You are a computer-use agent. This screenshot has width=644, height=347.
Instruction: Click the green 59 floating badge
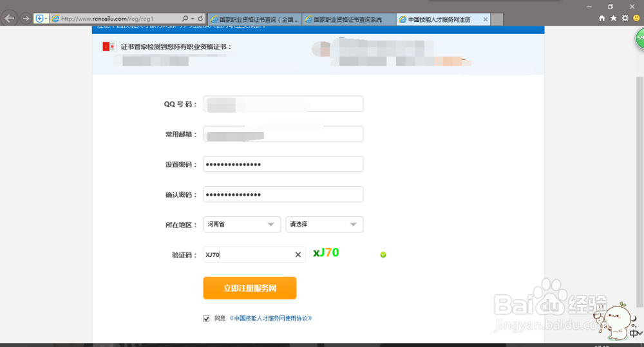pyautogui.click(x=640, y=39)
